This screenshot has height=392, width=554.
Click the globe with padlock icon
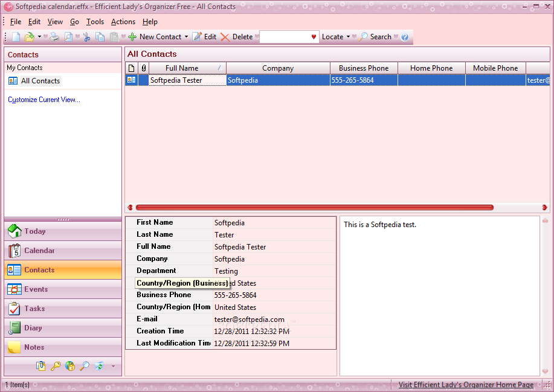point(70,366)
